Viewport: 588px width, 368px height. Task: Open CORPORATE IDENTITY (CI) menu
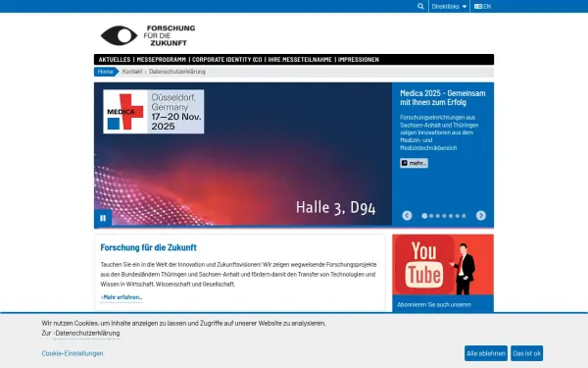click(x=227, y=59)
